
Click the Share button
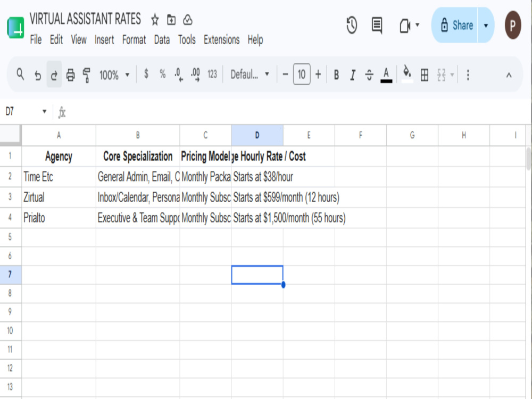point(455,26)
